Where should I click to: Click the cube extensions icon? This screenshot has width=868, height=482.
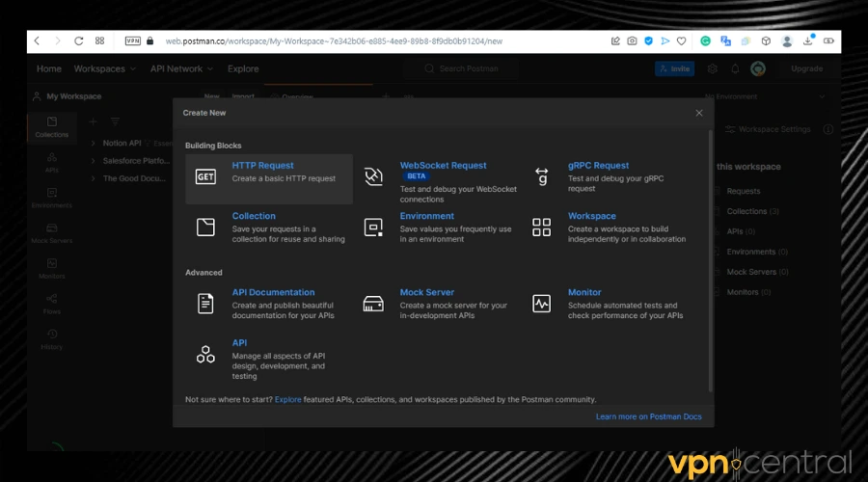pyautogui.click(x=766, y=40)
